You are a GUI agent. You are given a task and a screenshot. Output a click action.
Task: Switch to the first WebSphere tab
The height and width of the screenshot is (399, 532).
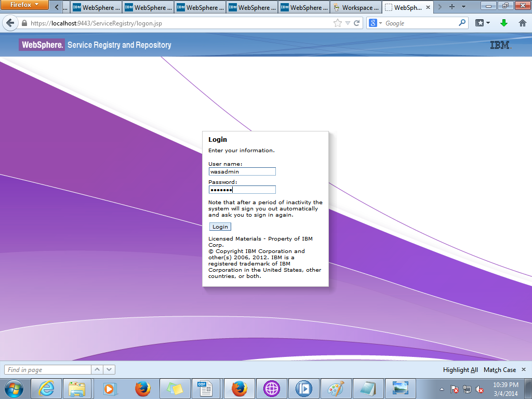click(96, 7)
